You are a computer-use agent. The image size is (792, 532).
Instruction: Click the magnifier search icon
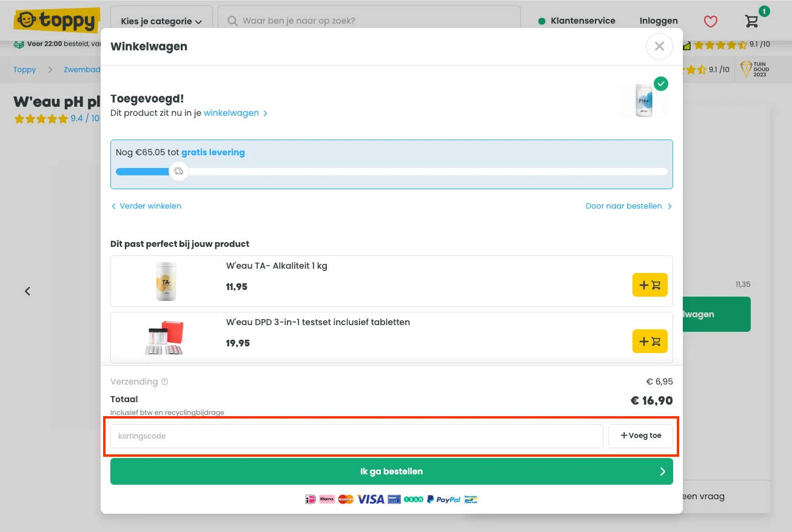(232, 21)
